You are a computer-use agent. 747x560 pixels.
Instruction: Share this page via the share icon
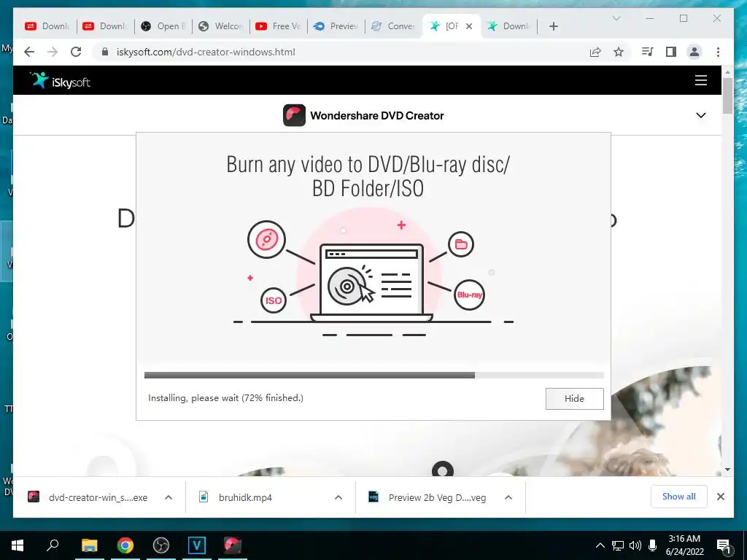click(595, 52)
